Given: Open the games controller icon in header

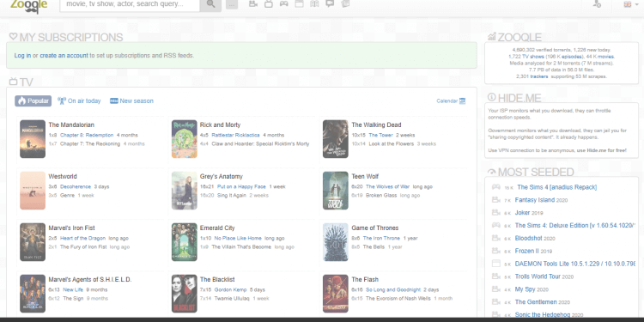Looking at the screenshot, I should pyautogui.click(x=284, y=4).
